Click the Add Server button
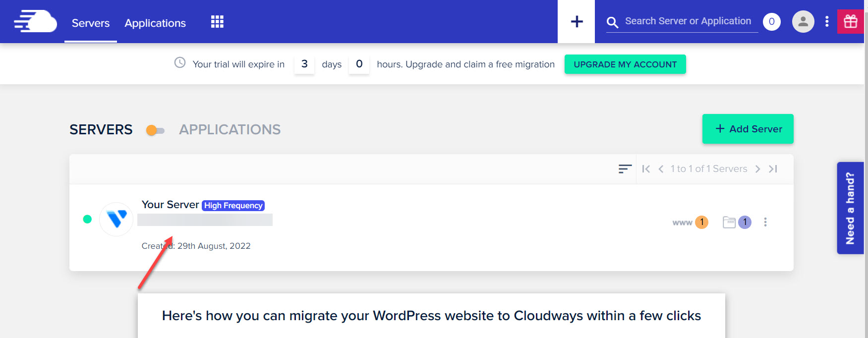868x338 pixels. coord(748,129)
